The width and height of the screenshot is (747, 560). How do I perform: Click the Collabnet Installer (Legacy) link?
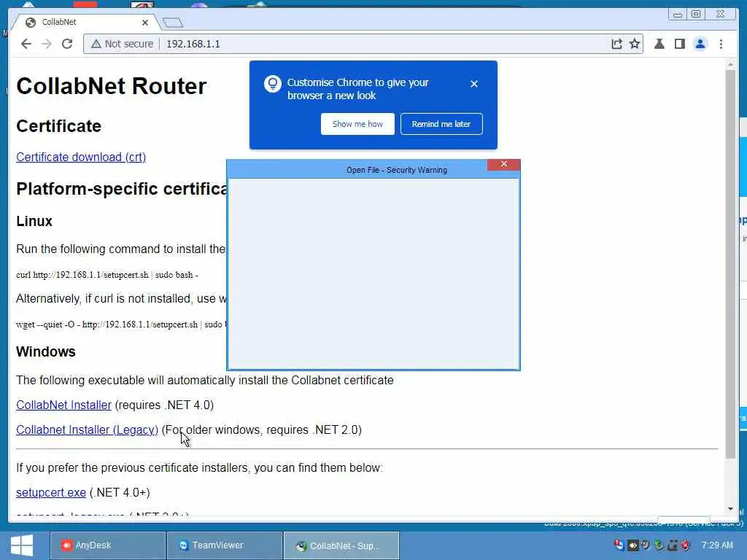tap(88, 429)
